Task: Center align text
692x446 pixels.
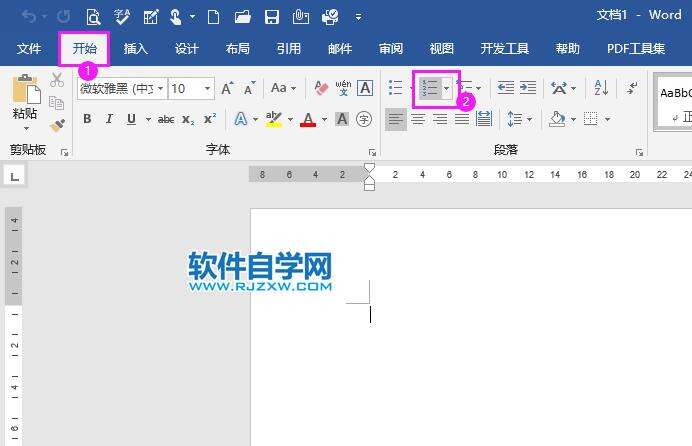Action: (x=418, y=119)
